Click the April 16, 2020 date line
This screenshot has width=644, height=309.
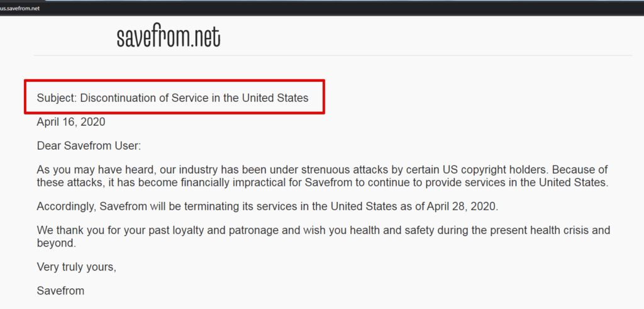click(71, 122)
